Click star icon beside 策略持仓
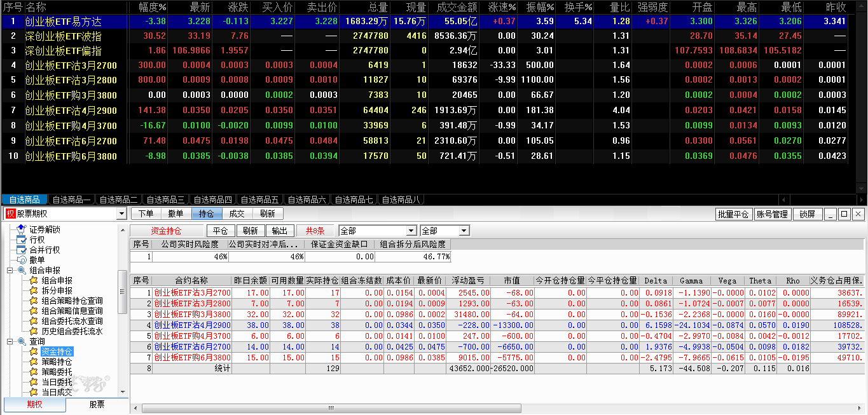 pyautogui.click(x=34, y=362)
